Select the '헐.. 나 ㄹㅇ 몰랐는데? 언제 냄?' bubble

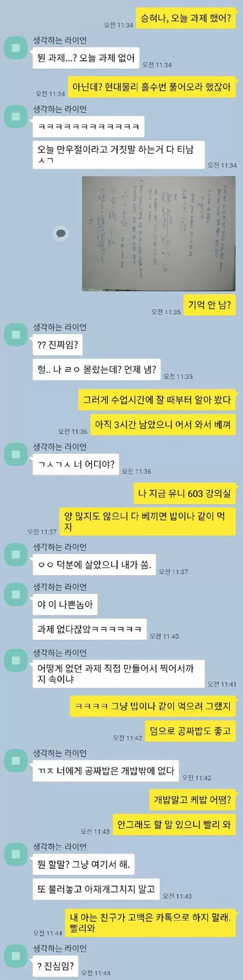pyautogui.click(x=97, y=369)
